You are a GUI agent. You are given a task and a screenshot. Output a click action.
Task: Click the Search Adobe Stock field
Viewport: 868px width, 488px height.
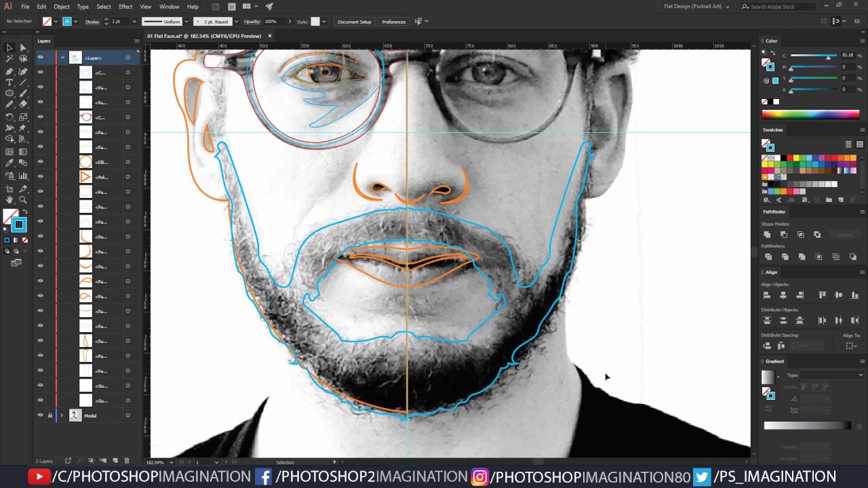[778, 7]
